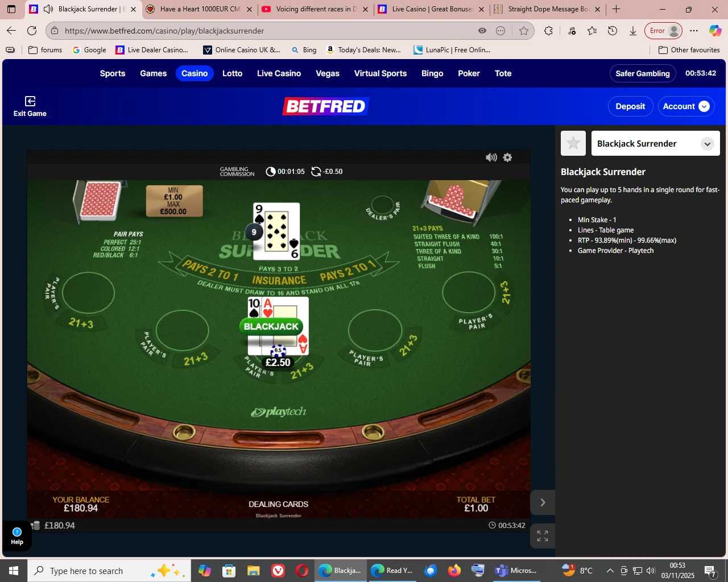Navigate to Virtual Sports
The width and height of the screenshot is (728, 582).
[380, 73]
